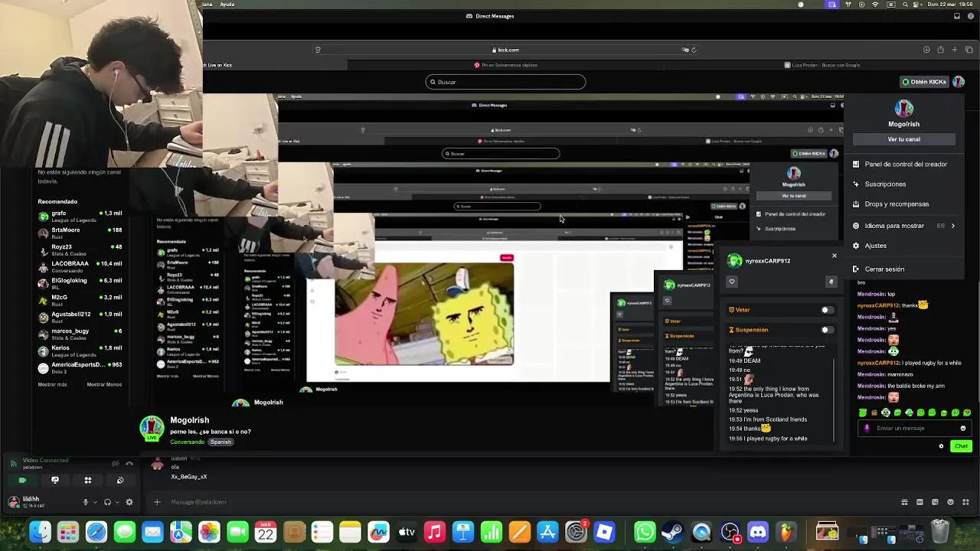Click Enviar un mensaje chat input
The width and height of the screenshot is (980, 551).
(x=913, y=429)
